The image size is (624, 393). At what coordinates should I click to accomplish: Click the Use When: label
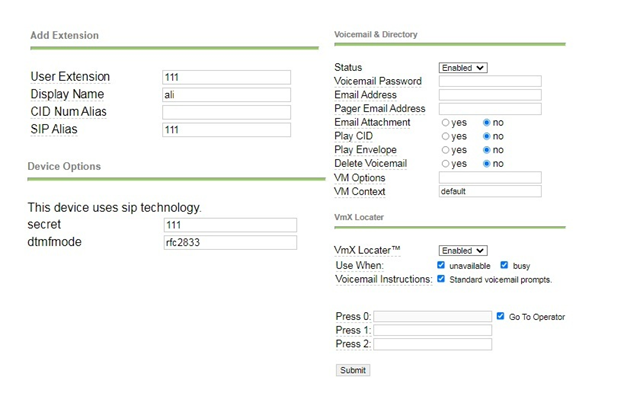(359, 265)
